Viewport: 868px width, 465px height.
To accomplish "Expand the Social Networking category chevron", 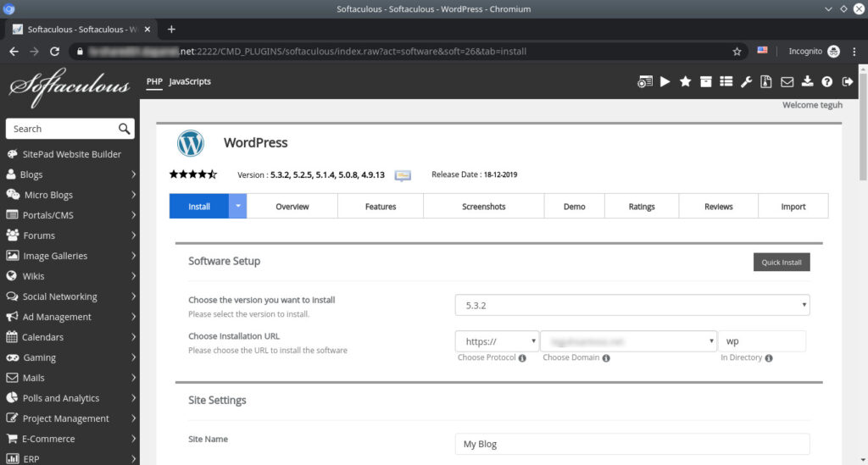I will (133, 296).
